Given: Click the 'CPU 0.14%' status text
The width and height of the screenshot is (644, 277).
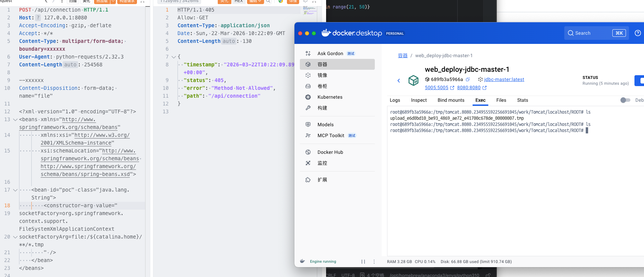Looking at the screenshot, I should pos(425,262).
